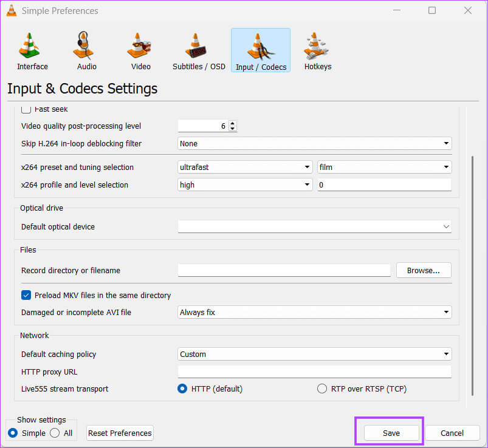Screen dimensions: 488x448
Task: Select the Input / Codecs cone icon
Action: [x=261, y=47]
